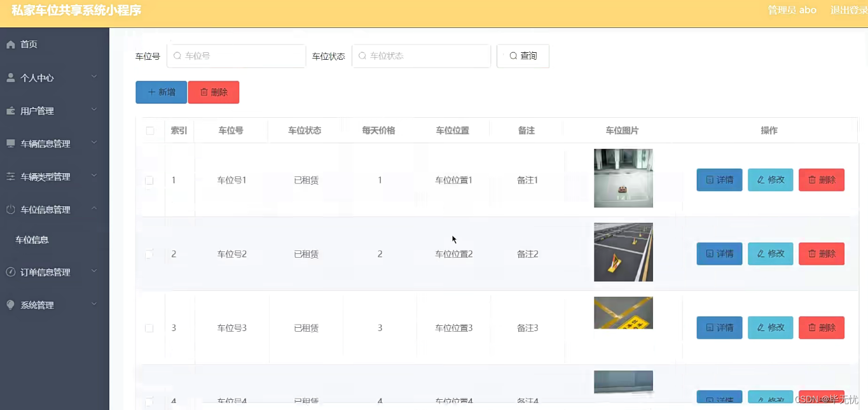
Task: Check the checkbox for row 车位号4
Action: [149, 402]
